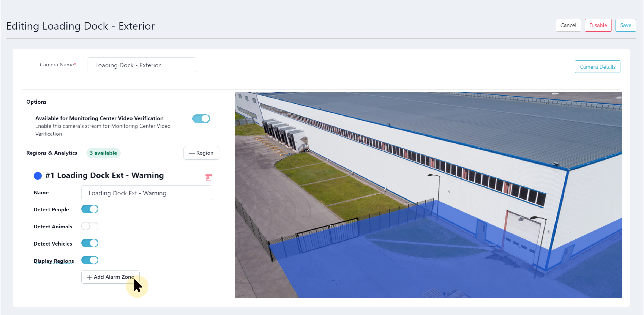Click the Detect People label
Screen dimensions: 644x315
coord(51,209)
